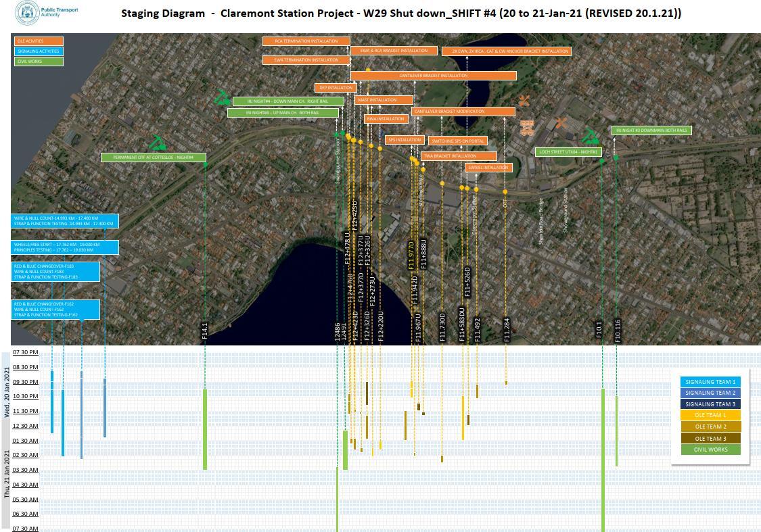Select the DEP Intallation label
761x532 pixels.
pos(336,88)
